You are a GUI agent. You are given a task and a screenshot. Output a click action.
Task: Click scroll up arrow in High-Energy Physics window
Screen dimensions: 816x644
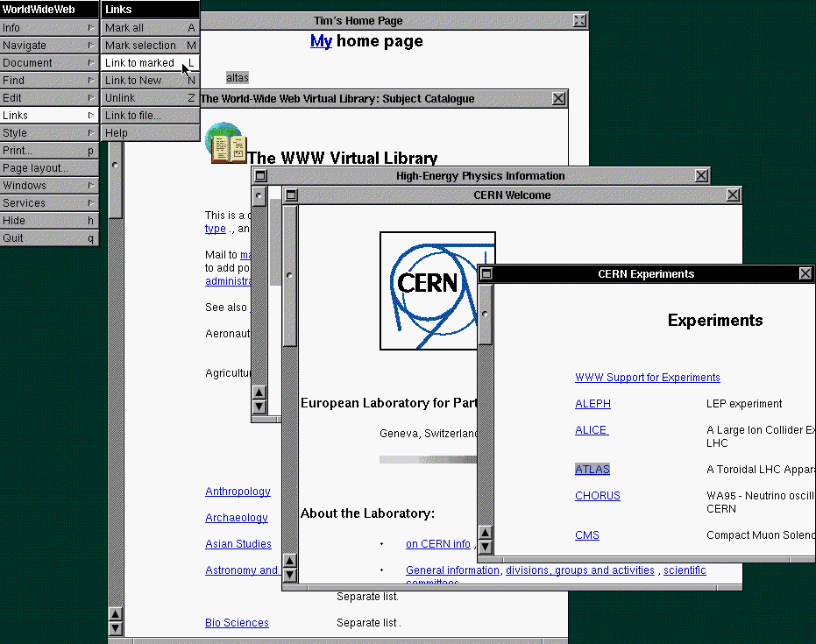tap(259, 393)
